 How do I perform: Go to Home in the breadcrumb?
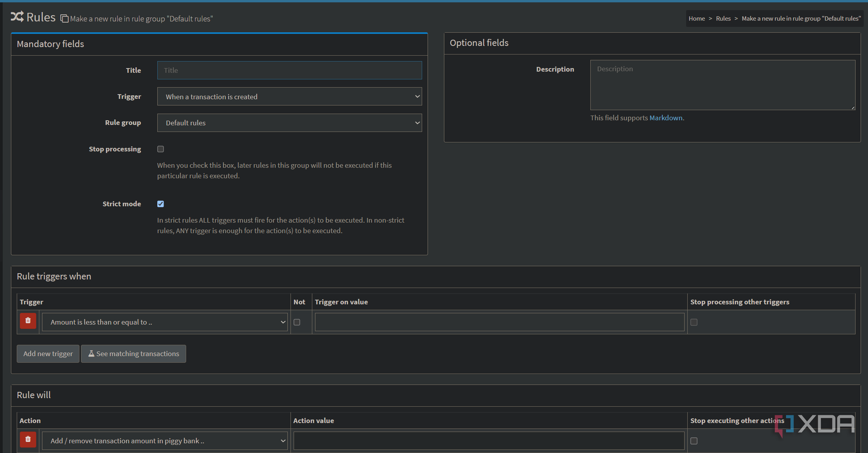click(x=697, y=18)
